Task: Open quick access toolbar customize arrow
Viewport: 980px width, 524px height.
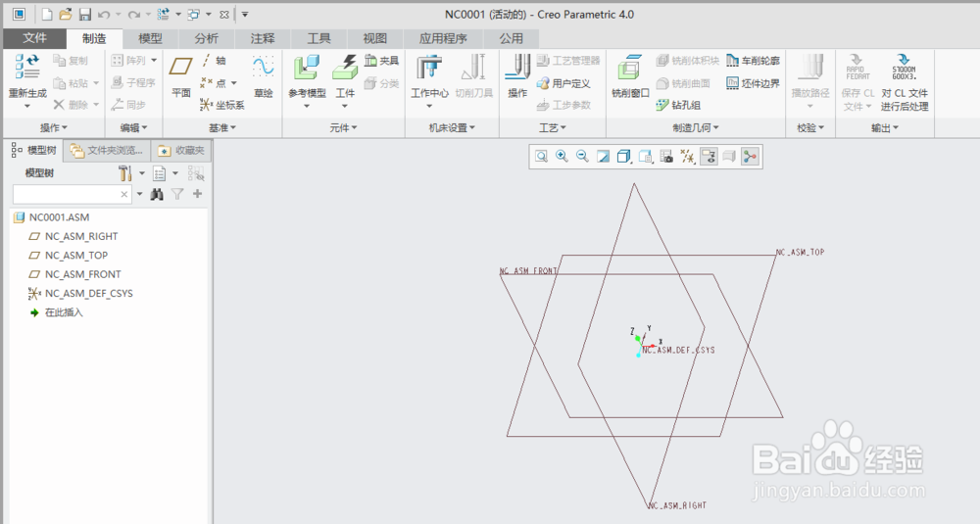Action: point(245,15)
